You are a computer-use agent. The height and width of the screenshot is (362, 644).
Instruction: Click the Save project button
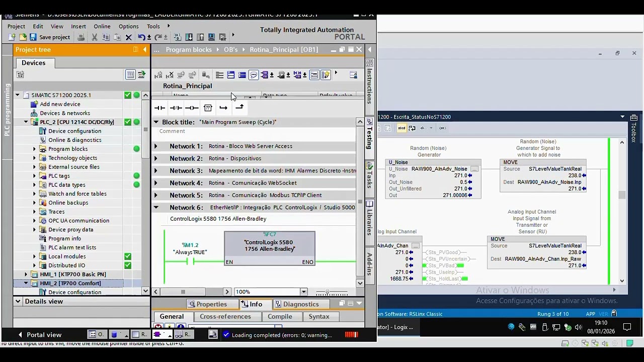(50, 37)
